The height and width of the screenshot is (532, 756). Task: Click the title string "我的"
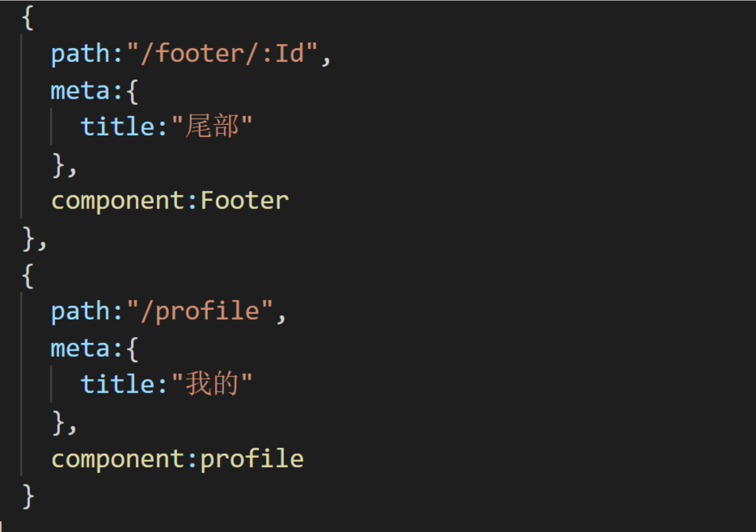212,384
